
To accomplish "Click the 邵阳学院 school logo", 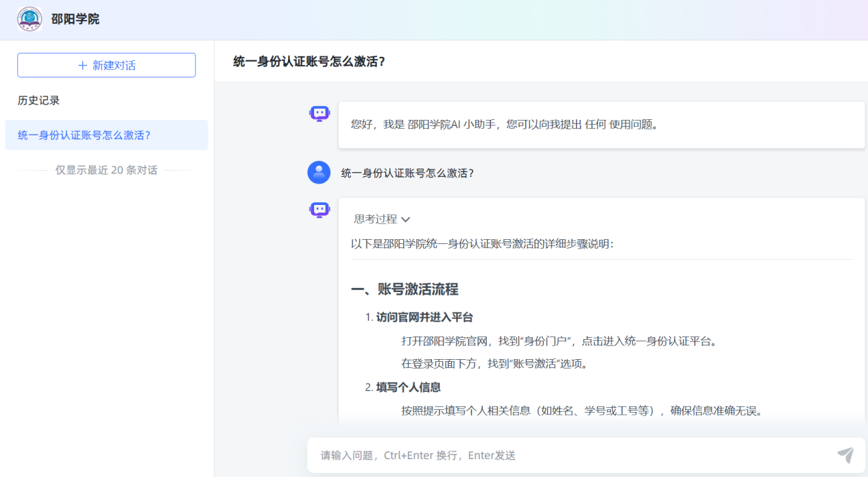I will point(29,19).
